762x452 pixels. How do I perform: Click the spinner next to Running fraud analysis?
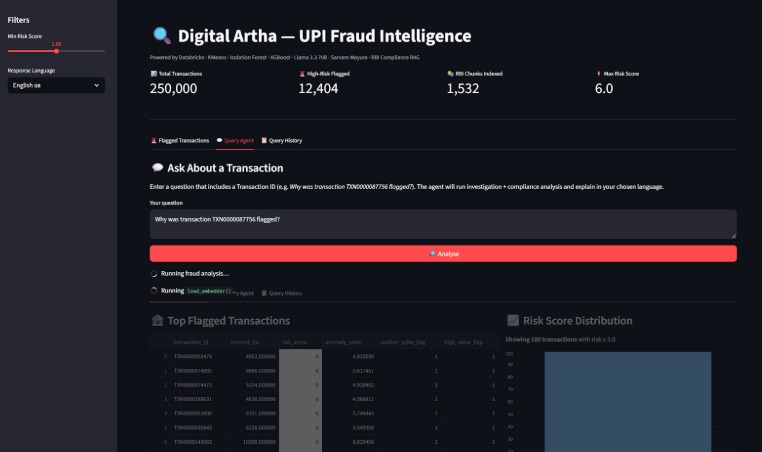[x=154, y=274]
